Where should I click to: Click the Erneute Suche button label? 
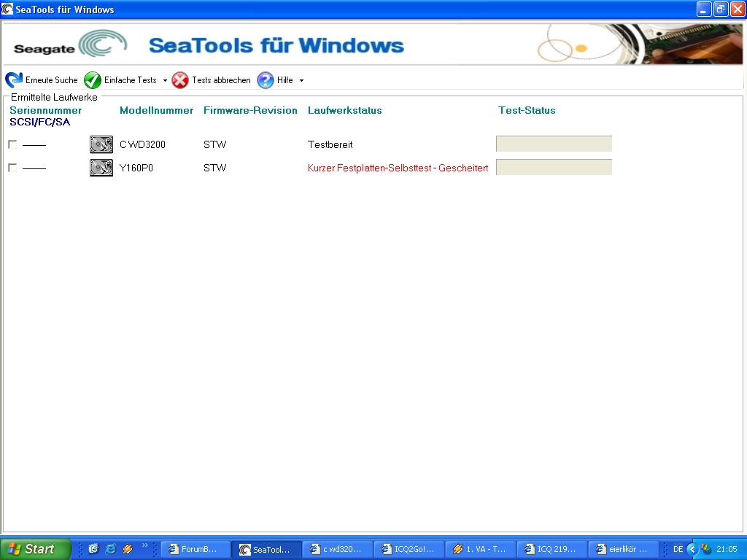click(x=52, y=80)
